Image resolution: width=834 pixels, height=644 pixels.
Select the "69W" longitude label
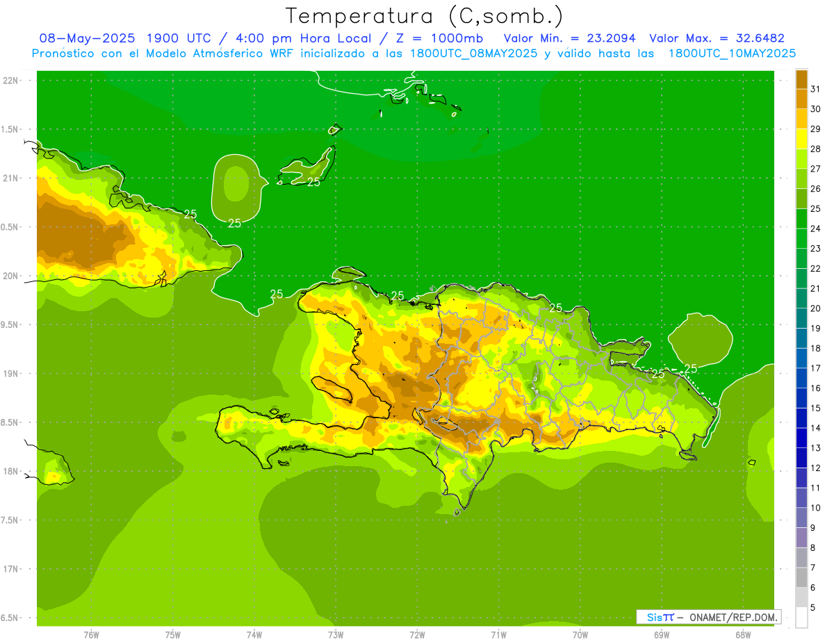click(662, 635)
